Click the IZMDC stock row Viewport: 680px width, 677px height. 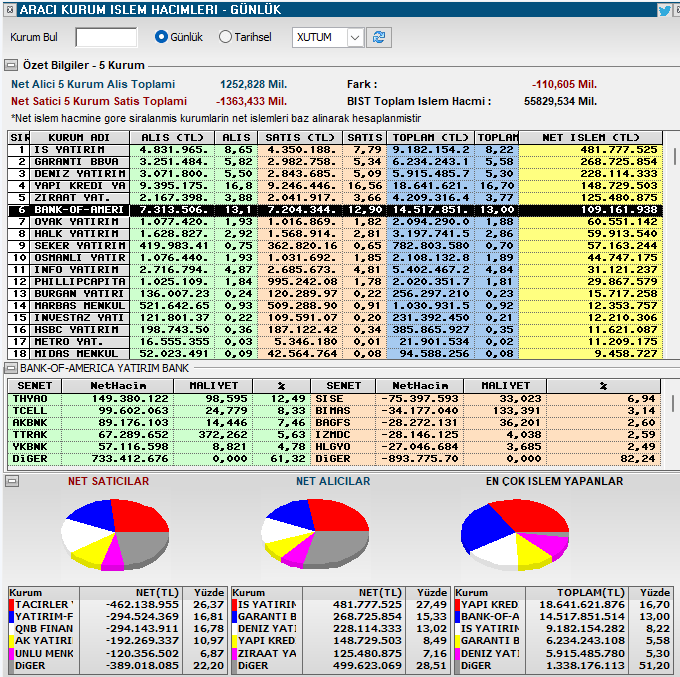click(486, 435)
